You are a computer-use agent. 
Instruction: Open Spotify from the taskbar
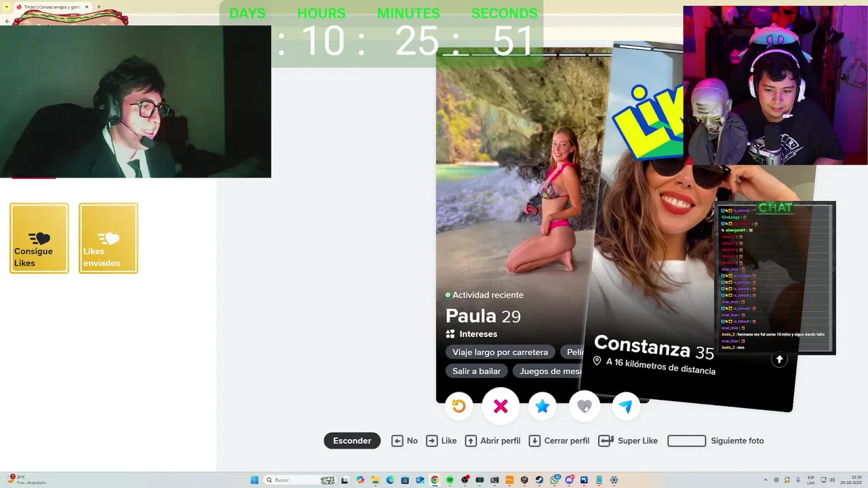pyautogui.click(x=450, y=480)
